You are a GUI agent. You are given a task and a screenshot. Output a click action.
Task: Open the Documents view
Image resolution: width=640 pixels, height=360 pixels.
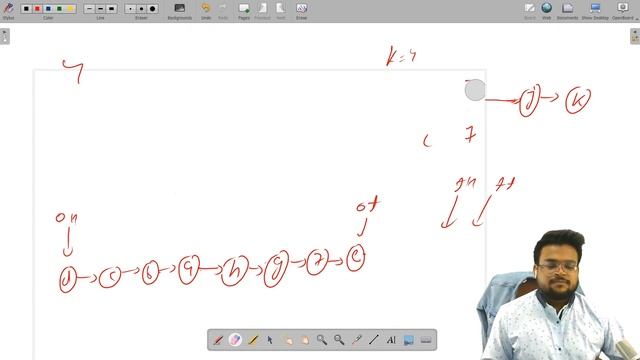pyautogui.click(x=567, y=11)
